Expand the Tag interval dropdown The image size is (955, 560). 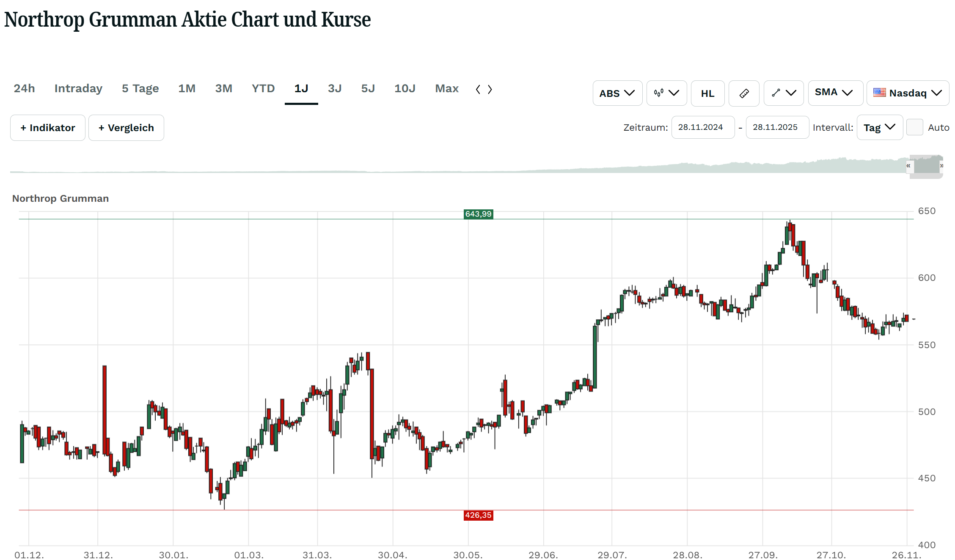coord(879,127)
